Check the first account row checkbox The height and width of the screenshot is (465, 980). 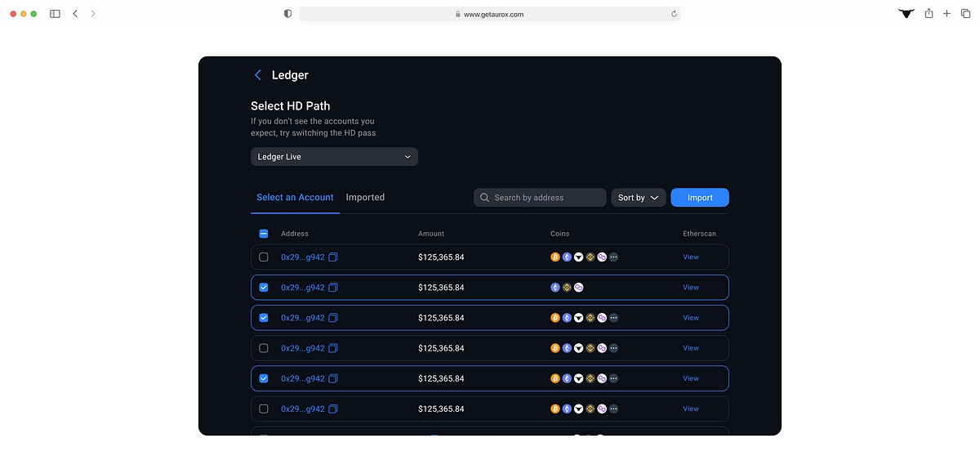coord(264,257)
